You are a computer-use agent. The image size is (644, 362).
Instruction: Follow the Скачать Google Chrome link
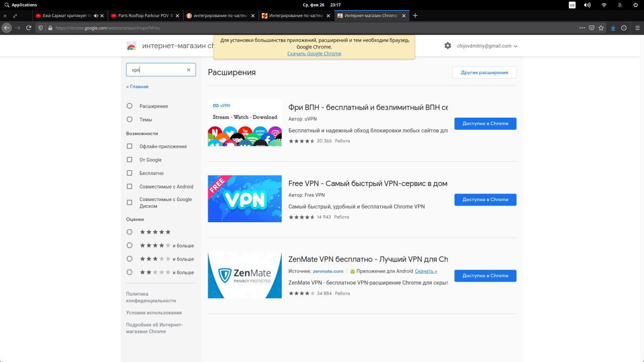click(314, 54)
